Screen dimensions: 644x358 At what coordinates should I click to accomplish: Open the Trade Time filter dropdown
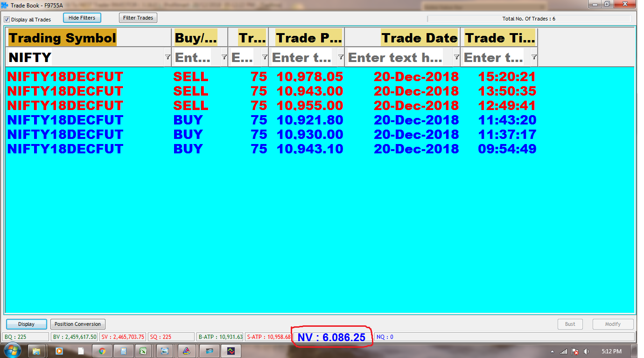click(x=534, y=57)
